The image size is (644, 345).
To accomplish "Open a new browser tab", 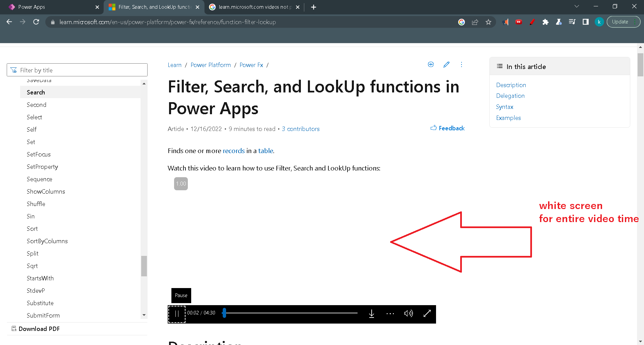I will [x=314, y=7].
